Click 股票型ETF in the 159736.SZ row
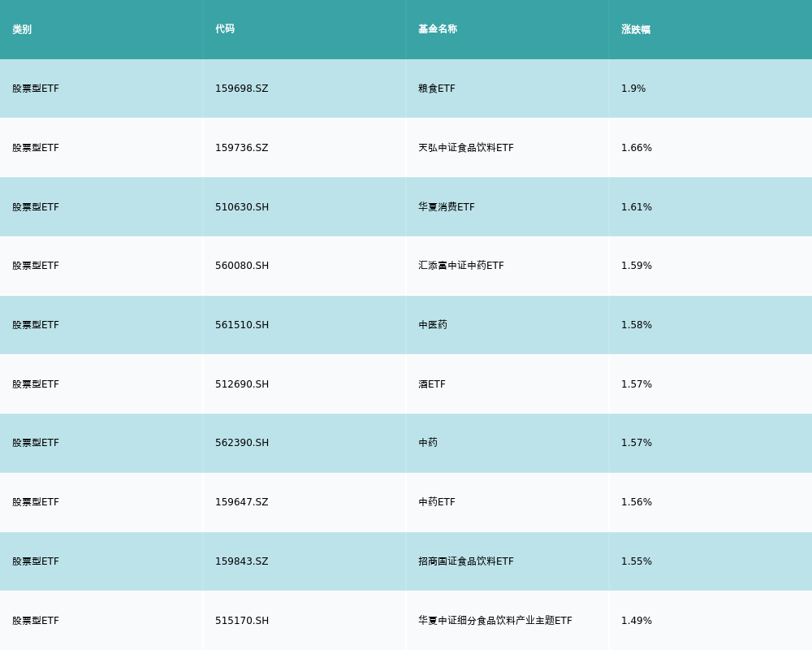Screen dimensions: 812x650 (36, 148)
